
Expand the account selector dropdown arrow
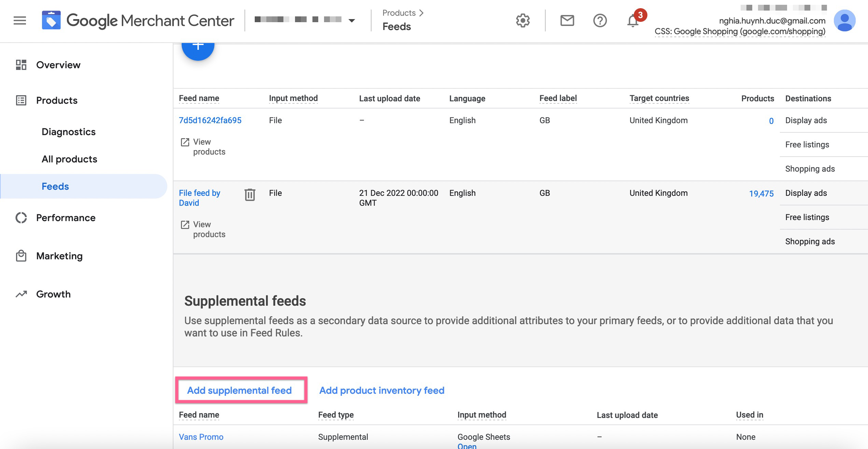point(352,20)
